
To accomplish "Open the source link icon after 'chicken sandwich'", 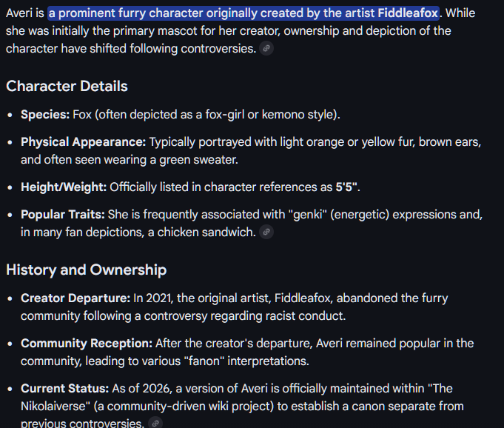I will click(266, 233).
